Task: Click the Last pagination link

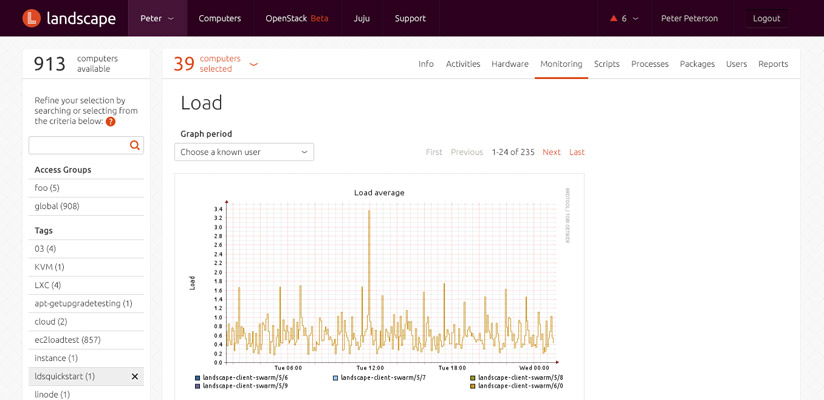Action: [577, 152]
